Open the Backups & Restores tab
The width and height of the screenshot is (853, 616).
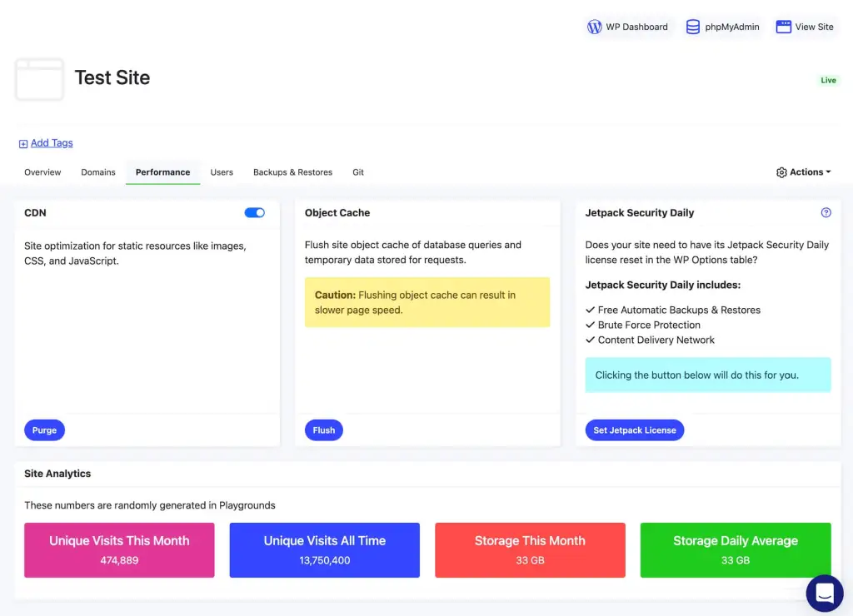click(292, 172)
